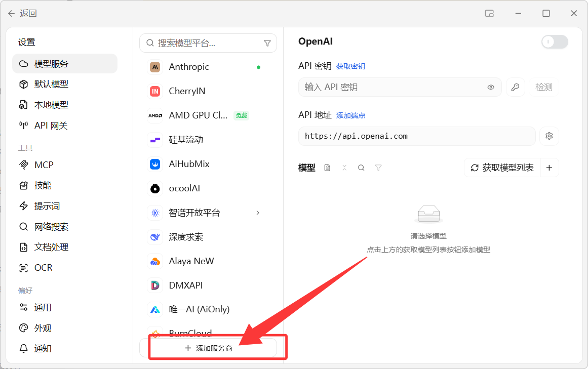
Task: Open the 本地模型 settings section
Action: click(x=65, y=105)
